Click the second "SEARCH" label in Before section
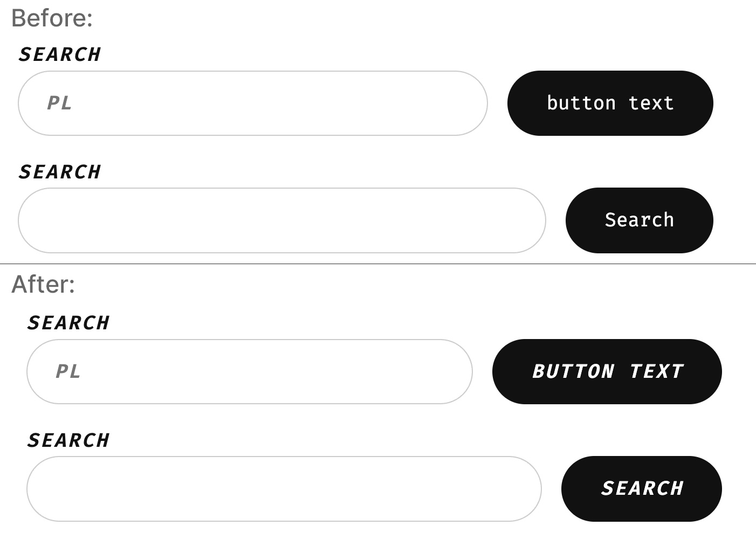756x539 pixels. coord(60,171)
